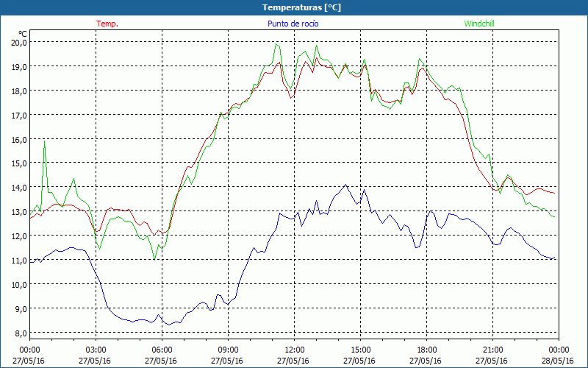Screen dimensions: 588x368
Task: Click the '19,0' y-axis value
Action: 19,66
